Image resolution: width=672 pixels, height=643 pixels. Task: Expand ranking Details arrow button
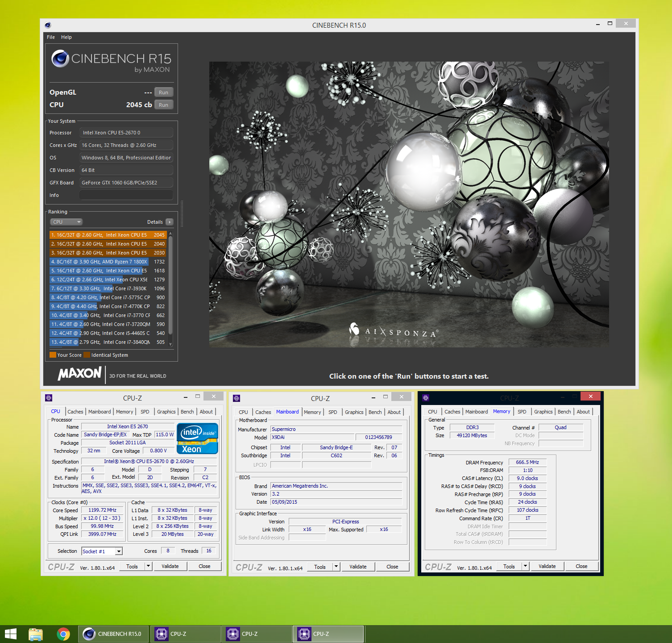click(170, 222)
